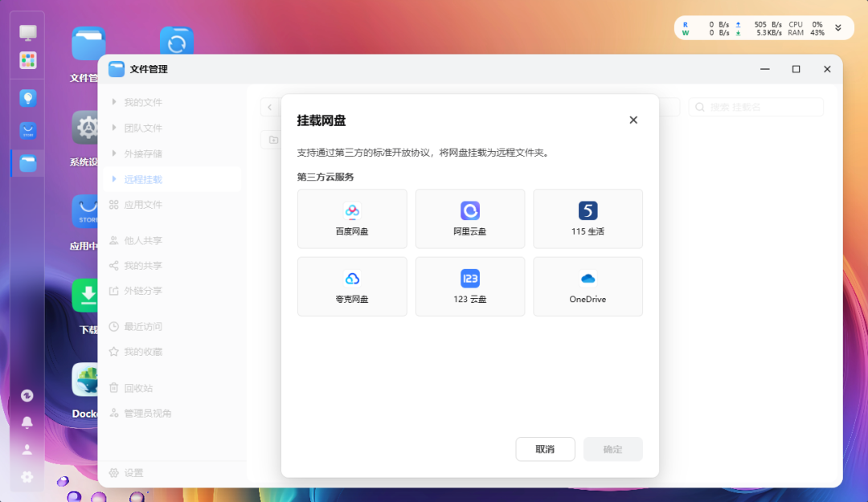
Task: Click the desktop monitor icon in dock
Action: 27,33
